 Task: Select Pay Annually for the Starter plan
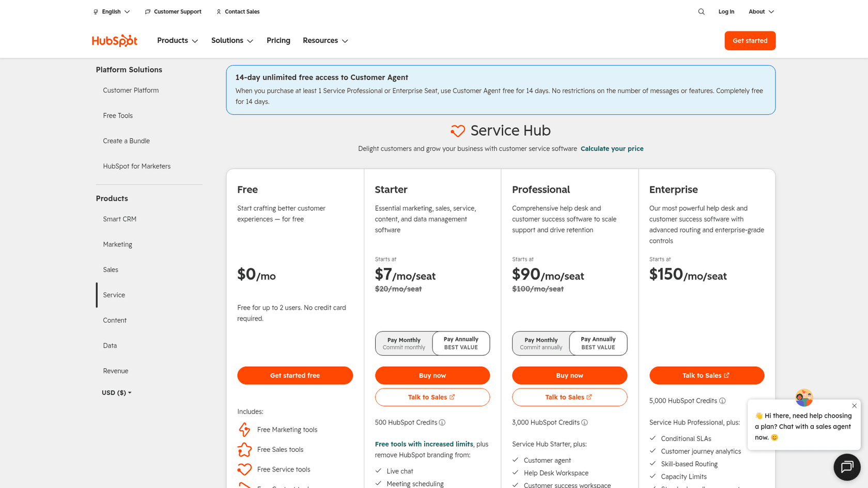[x=461, y=343]
